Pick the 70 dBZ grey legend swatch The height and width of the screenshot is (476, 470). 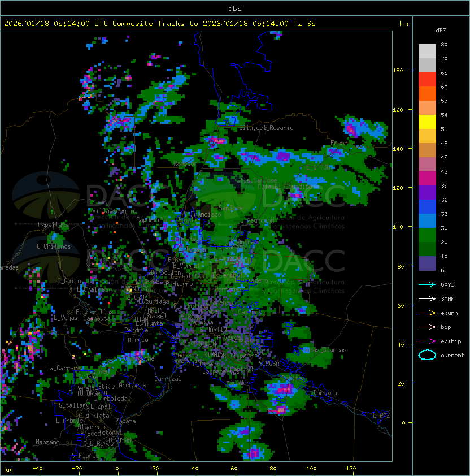tap(427, 65)
